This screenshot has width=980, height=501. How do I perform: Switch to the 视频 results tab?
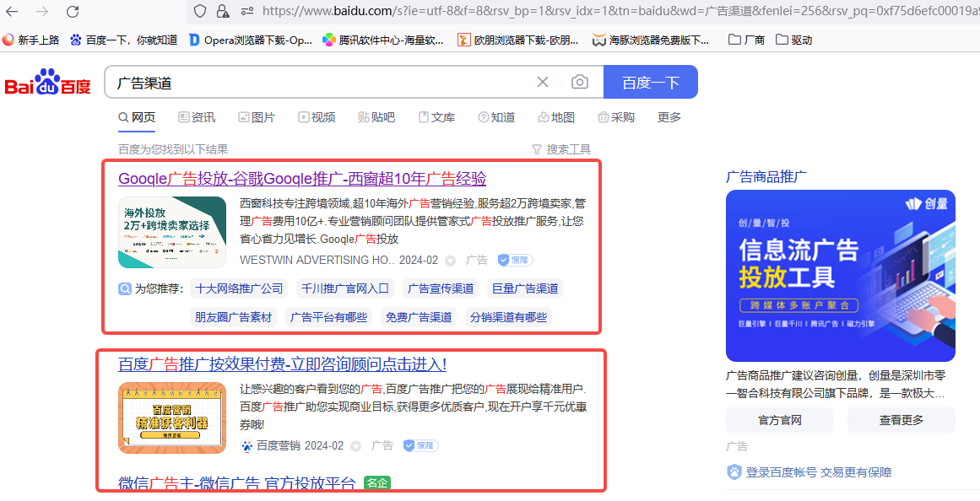317,117
